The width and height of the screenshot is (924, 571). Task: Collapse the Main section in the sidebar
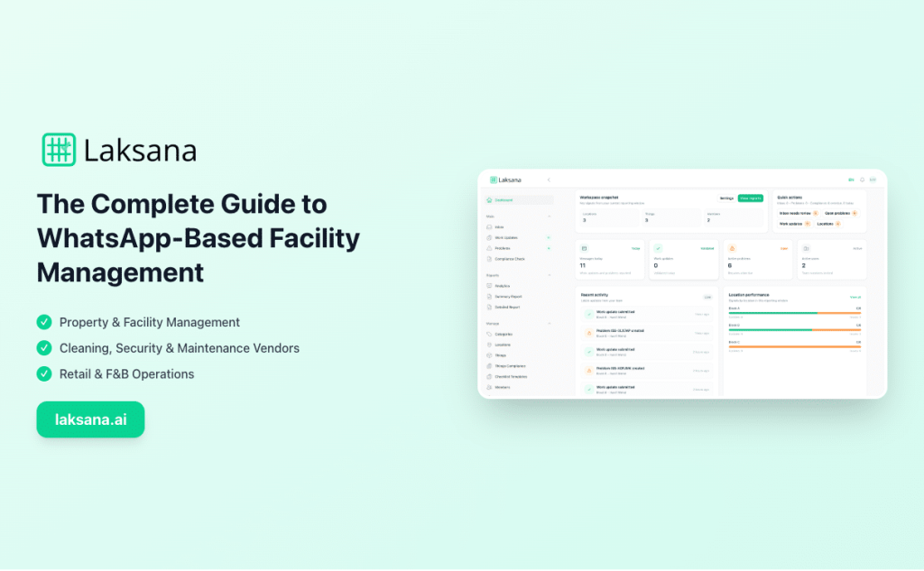[549, 216]
